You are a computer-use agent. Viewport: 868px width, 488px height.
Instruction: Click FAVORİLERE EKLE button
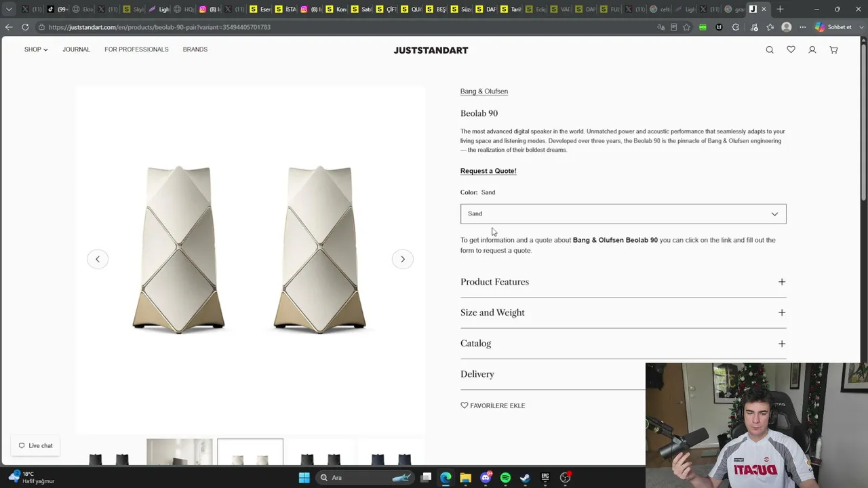(493, 405)
